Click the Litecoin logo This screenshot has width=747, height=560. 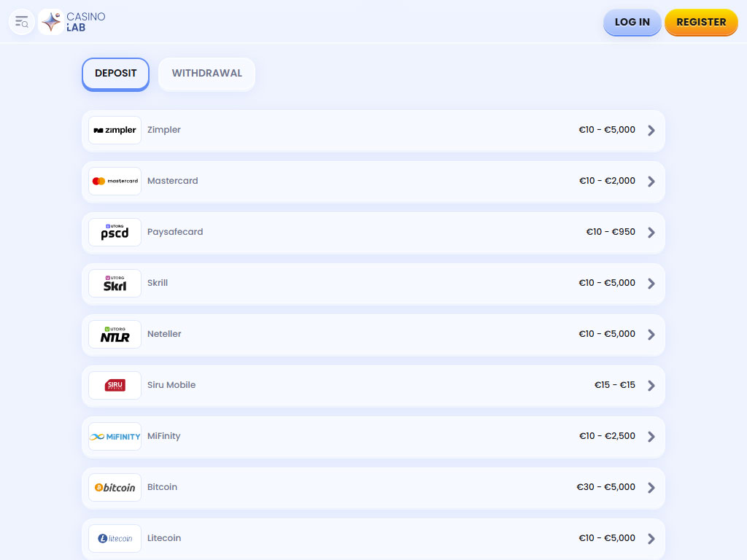(115, 538)
